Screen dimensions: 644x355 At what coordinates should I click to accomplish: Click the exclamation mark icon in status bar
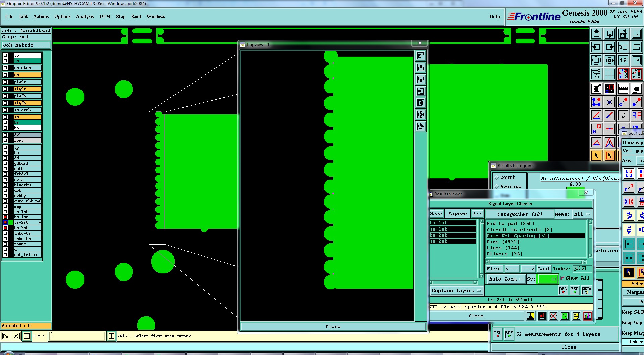[x=111, y=336]
